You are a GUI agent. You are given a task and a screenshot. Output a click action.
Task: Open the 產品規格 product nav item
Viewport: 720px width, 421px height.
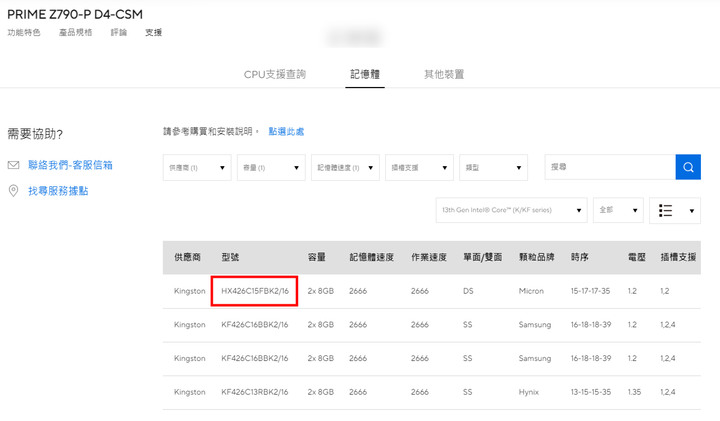pos(76,32)
